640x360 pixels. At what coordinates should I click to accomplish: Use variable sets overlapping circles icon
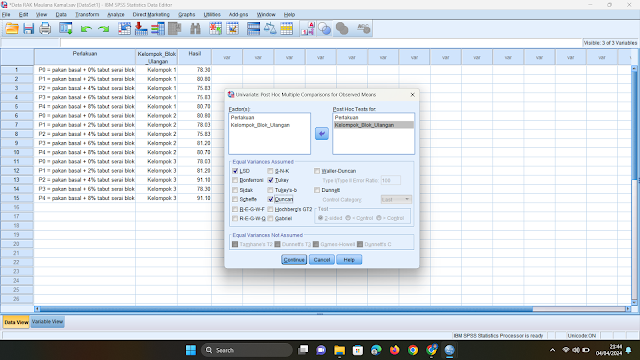coord(324,29)
